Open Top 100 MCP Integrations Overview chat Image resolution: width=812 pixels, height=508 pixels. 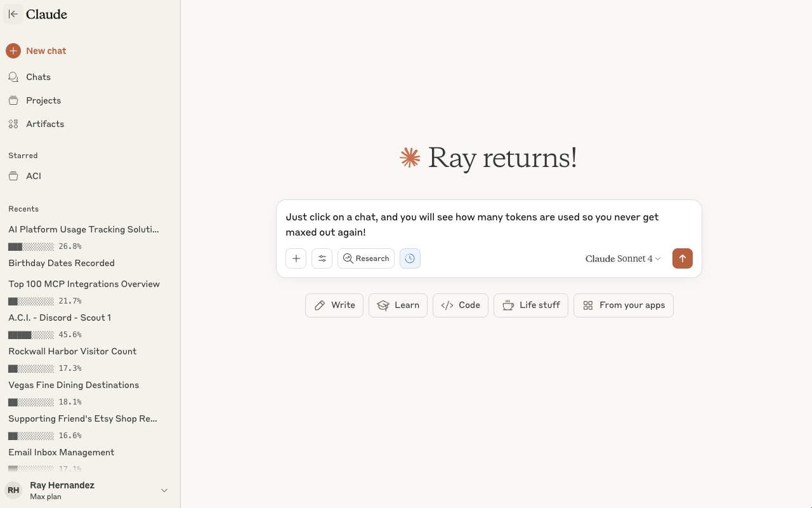click(84, 284)
